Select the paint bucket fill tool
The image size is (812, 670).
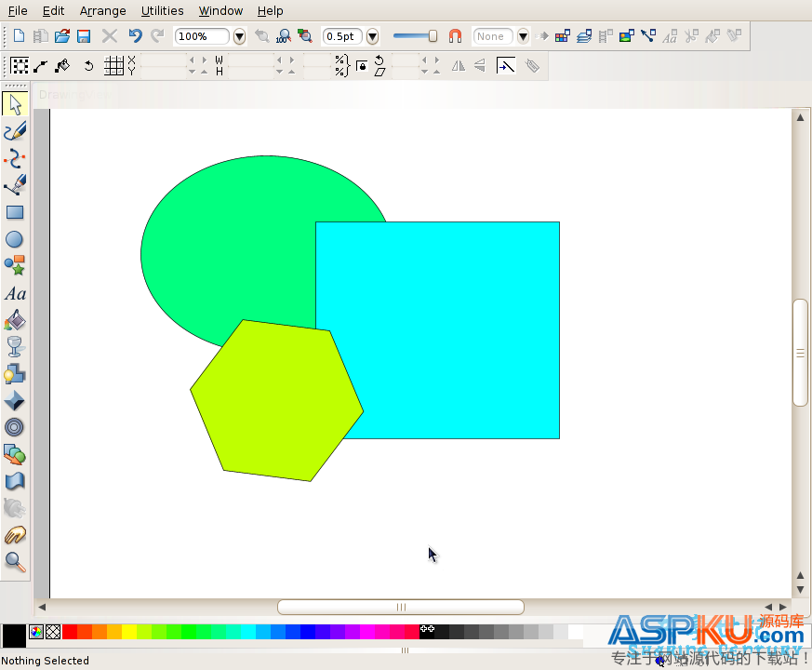tap(15, 320)
